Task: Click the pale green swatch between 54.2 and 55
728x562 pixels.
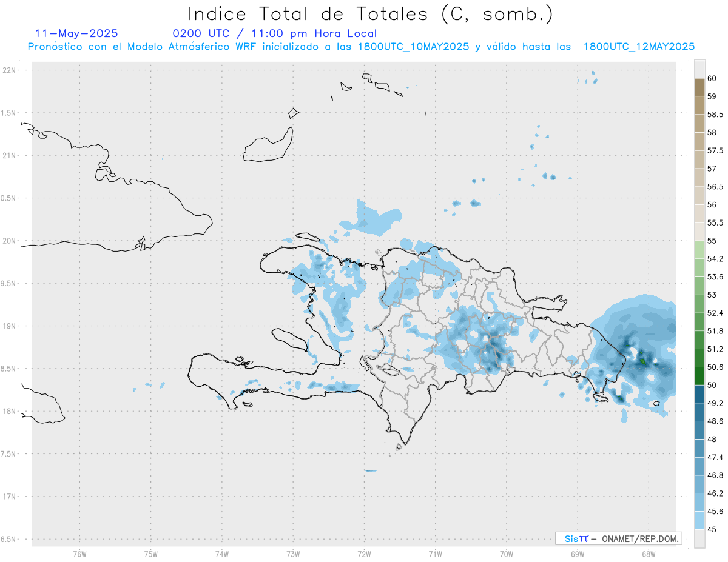Action: 699,250
